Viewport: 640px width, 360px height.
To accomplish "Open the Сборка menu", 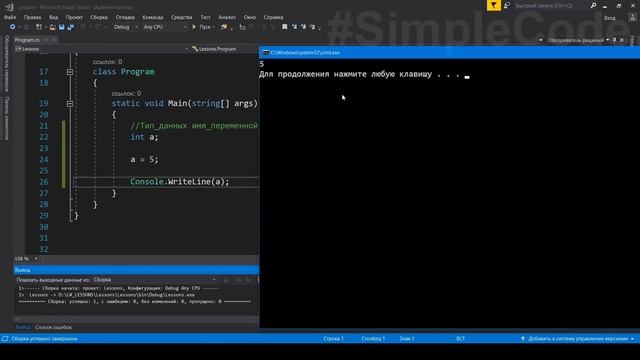I will [x=99, y=17].
